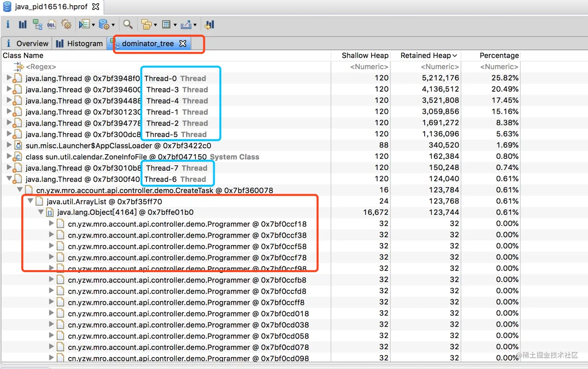Open the heap dump overview info icon in toolbar
The height and width of the screenshot is (369, 588).
[x=8, y=24]
